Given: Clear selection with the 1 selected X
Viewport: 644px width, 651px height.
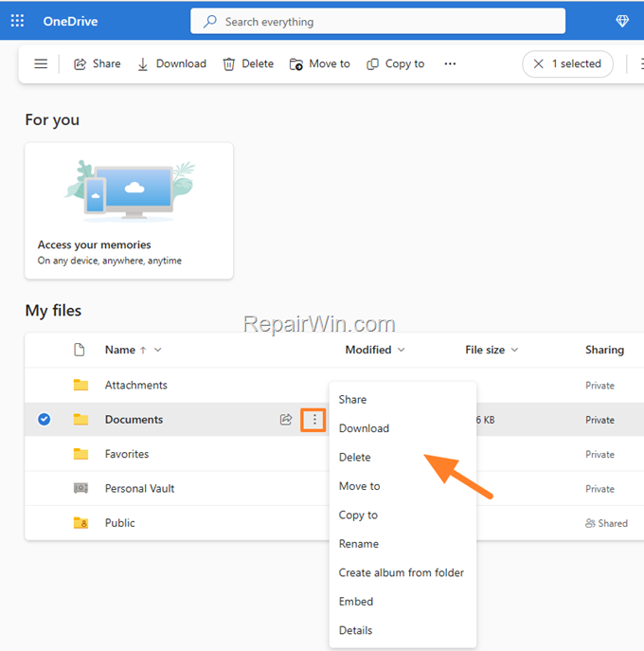Looking at the screenshot, I should click(538, 63).
